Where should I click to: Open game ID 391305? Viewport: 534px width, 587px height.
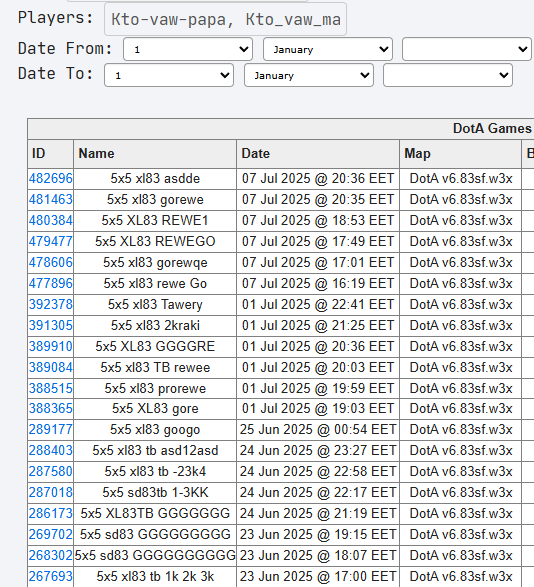[51, 325]
